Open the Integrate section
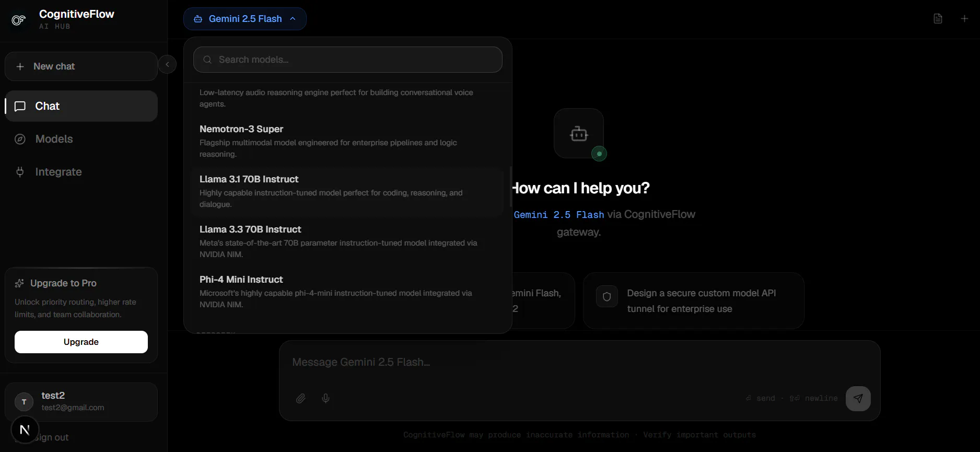980x452 pixels. tap(81, 172)
